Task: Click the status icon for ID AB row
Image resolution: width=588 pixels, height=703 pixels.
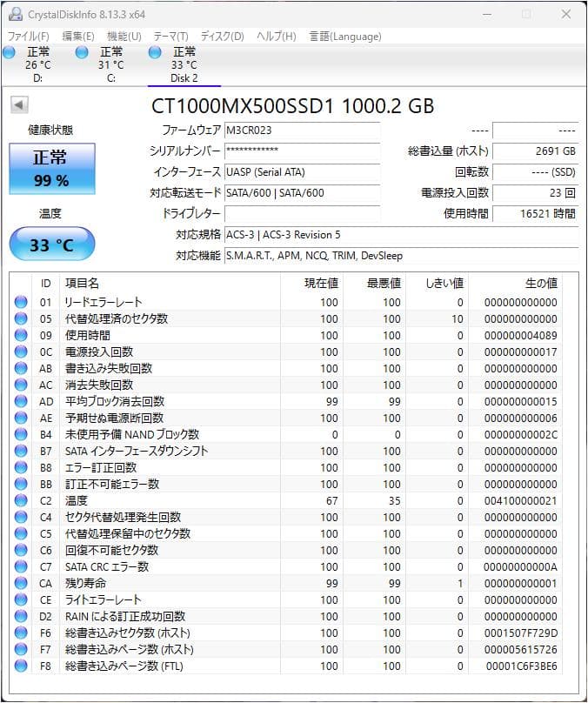Action: point(21,369)
